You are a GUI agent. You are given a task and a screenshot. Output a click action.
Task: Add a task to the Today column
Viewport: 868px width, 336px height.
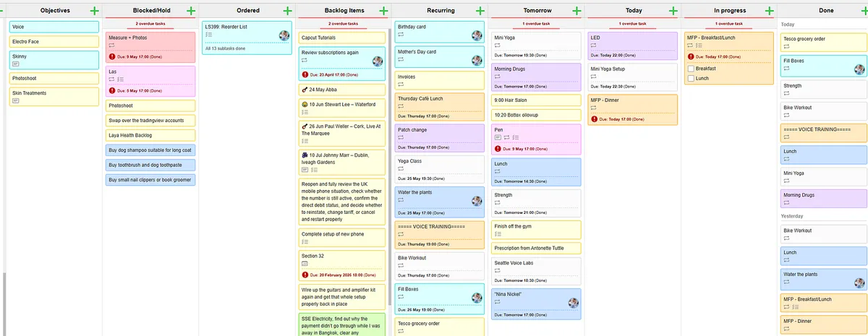coord(673,11)
